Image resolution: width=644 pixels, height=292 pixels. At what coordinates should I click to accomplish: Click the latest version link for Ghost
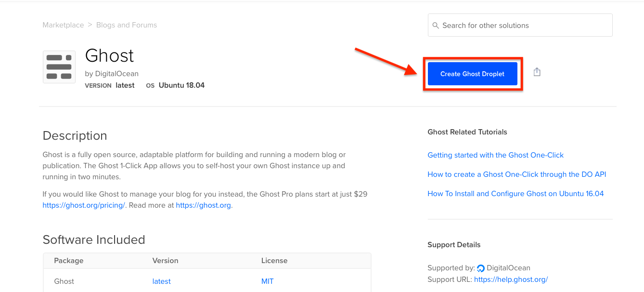[x=161, y=281]
